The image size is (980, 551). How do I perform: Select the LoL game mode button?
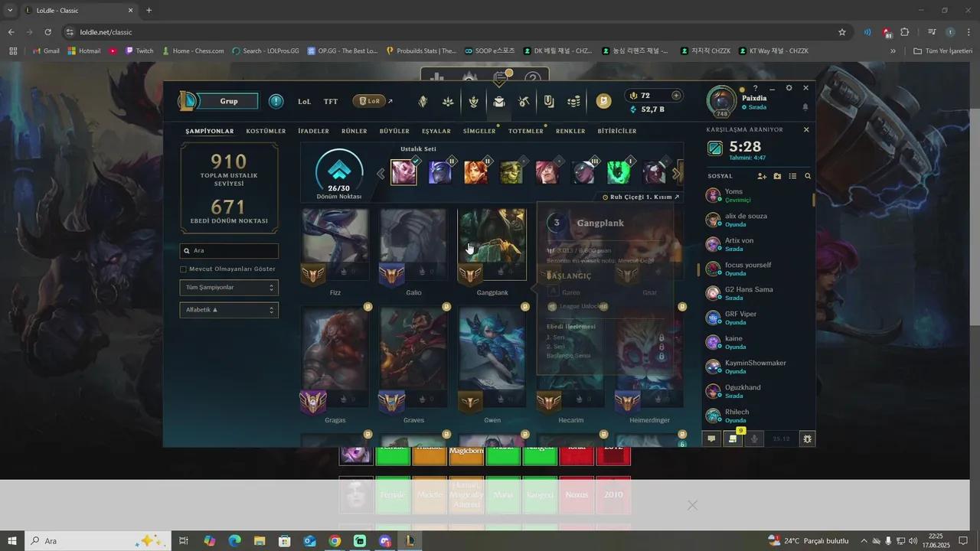pos(305,101)
